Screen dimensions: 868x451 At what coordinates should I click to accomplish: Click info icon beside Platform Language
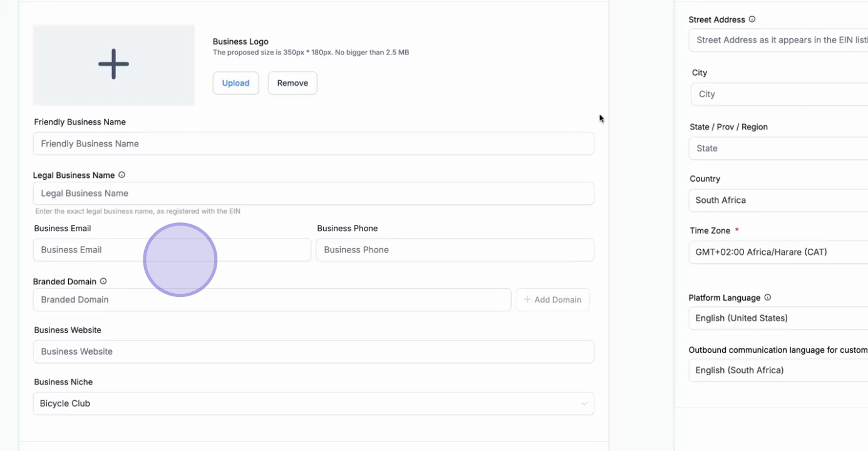pyautogui.click(x=768, y=298)
